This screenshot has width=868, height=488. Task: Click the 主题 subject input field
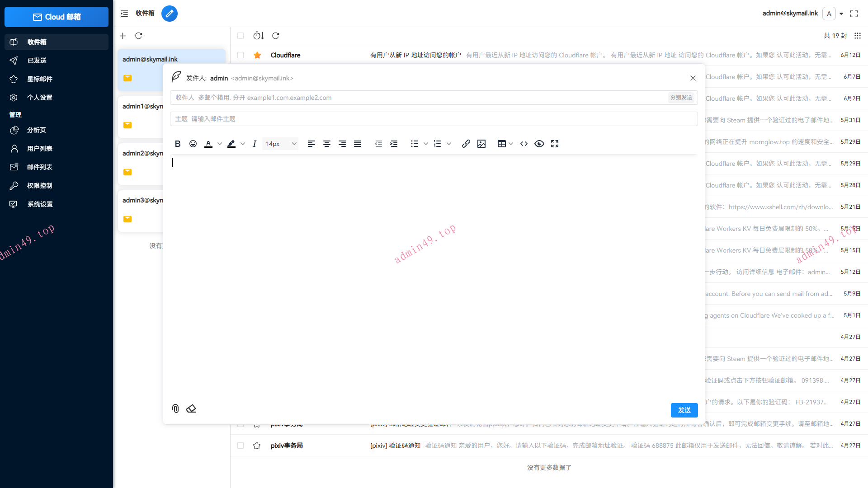(x=434, y=119)
